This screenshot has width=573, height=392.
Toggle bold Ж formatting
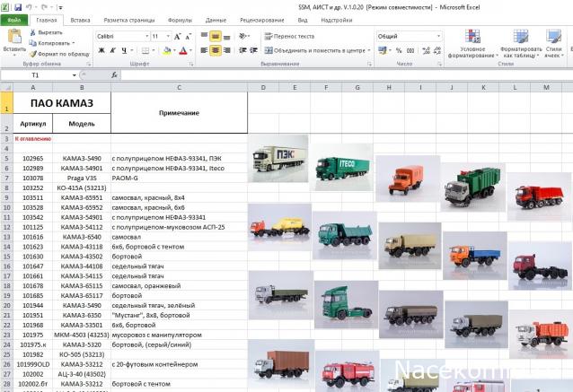tap(101, 50)
